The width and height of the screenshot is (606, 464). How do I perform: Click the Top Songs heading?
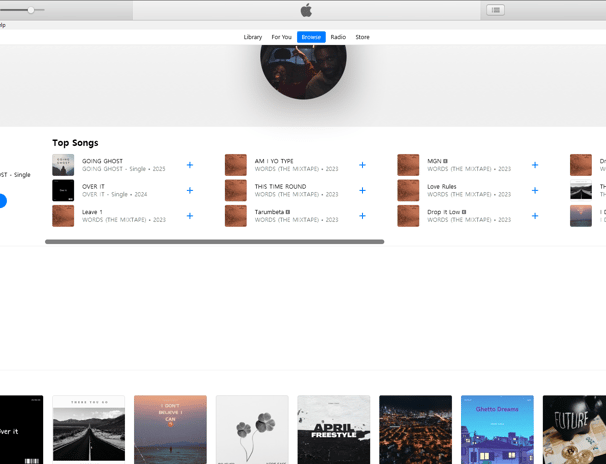click(x=75, y=143)
